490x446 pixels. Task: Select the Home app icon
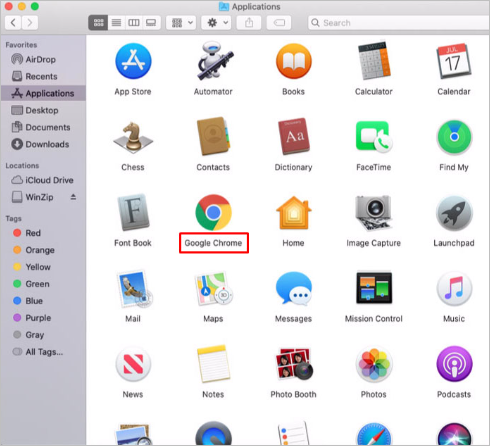[x=294, y=213]
